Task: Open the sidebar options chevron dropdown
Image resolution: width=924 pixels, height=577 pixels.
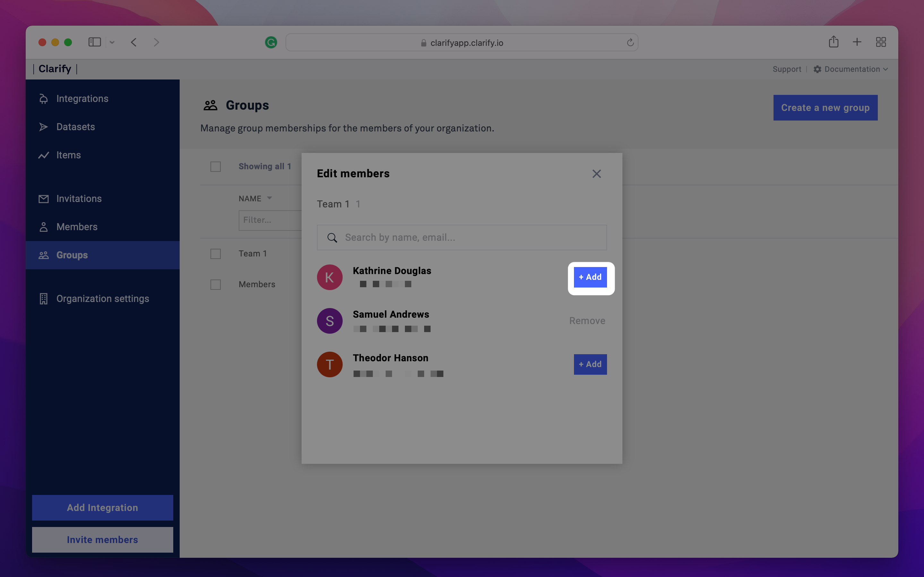Action: [112, 42]
